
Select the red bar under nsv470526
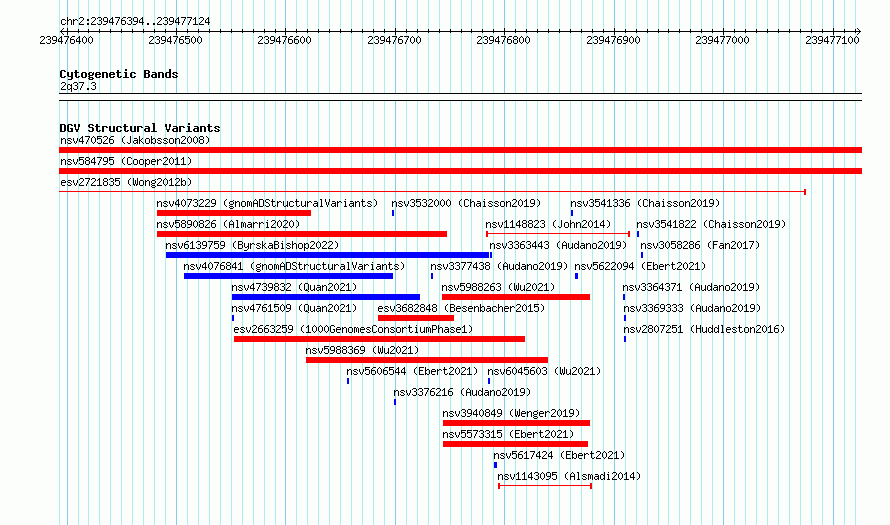tap(460, 150)
